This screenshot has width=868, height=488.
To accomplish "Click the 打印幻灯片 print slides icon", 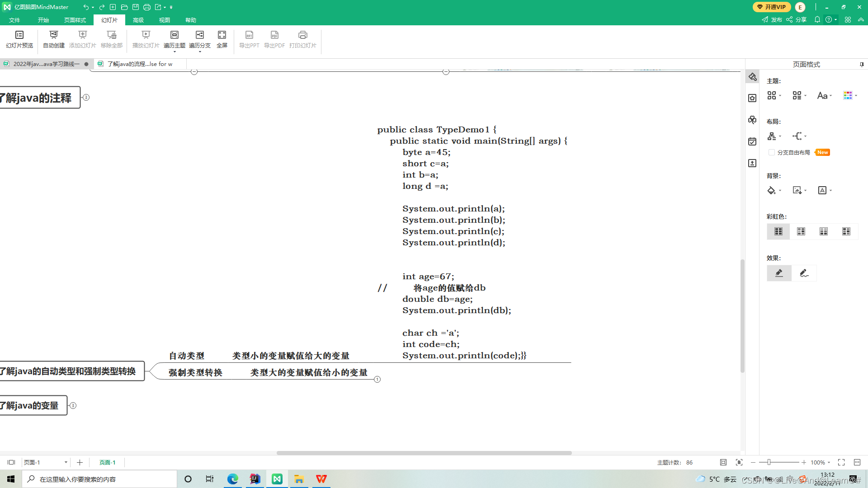I will 302,38.
